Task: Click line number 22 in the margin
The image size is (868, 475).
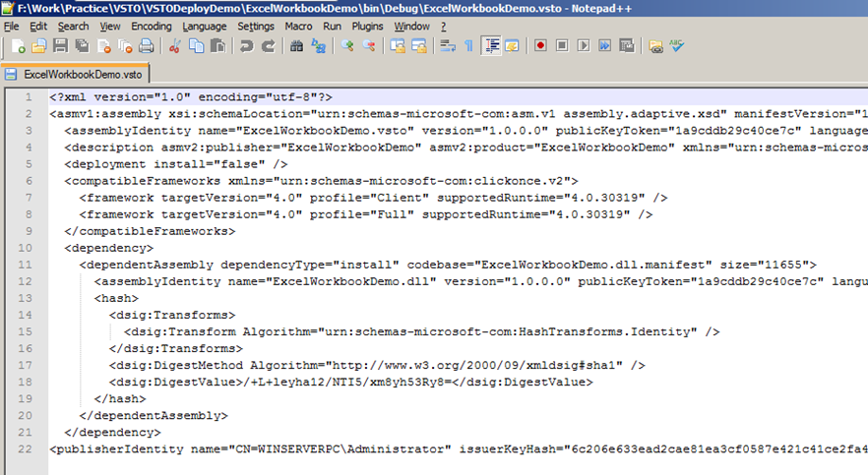Action: (26, 449)
